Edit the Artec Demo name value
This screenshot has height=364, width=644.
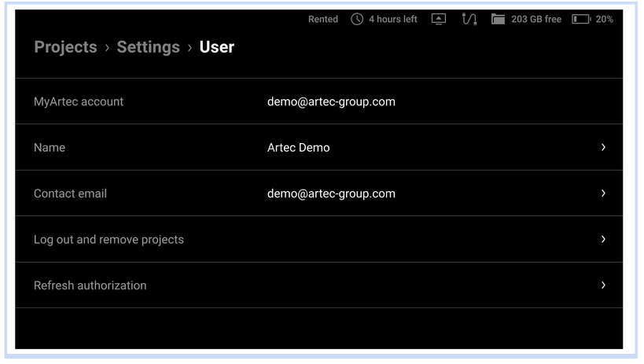(299, 148)
